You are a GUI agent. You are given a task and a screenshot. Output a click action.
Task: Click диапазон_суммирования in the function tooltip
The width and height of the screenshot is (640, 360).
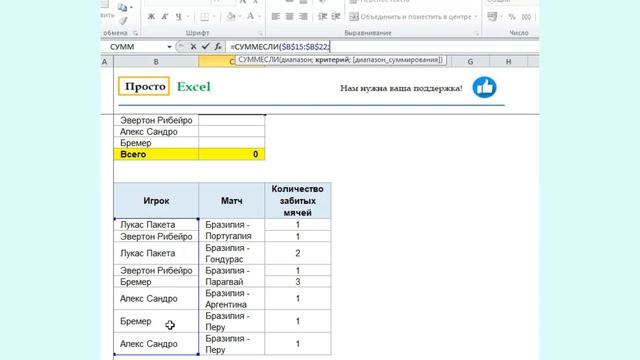(x=397, y=60)
